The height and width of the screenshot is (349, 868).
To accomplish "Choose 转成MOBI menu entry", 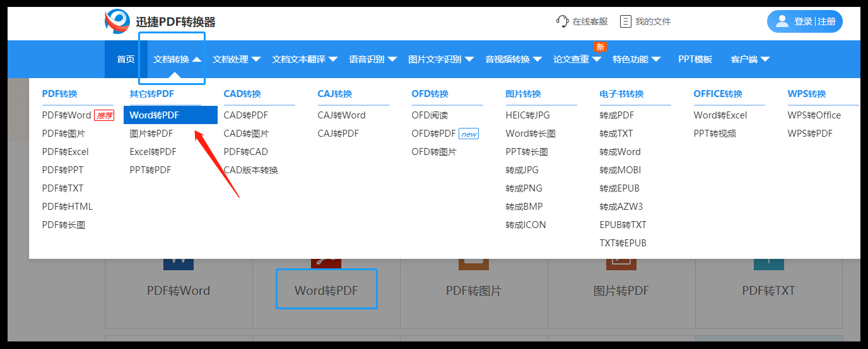I will [620, 170].
